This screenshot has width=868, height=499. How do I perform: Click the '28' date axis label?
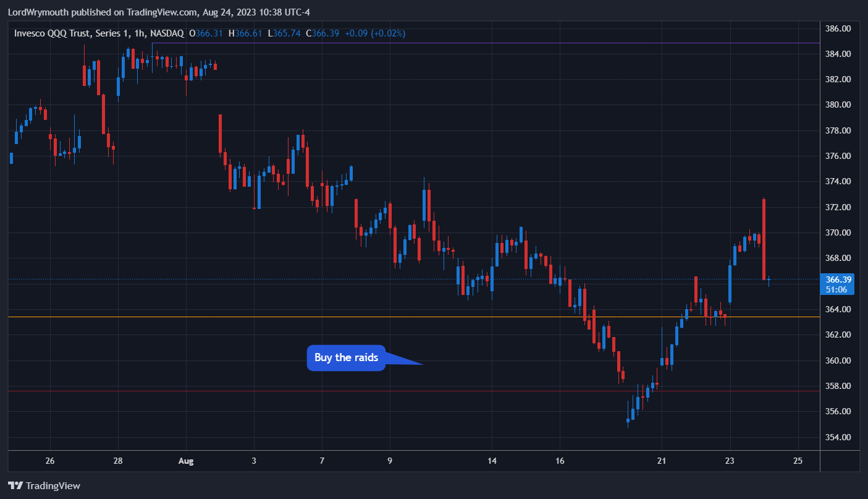118,461
